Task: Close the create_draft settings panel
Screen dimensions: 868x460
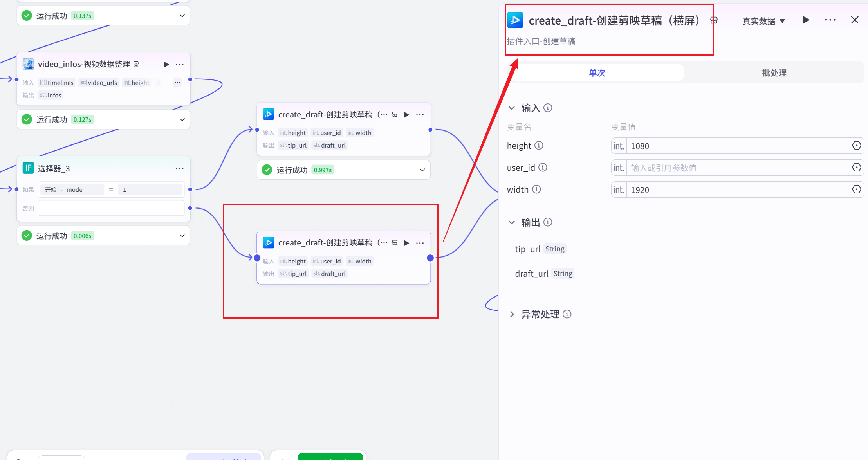Action: (x=855, y=20)
